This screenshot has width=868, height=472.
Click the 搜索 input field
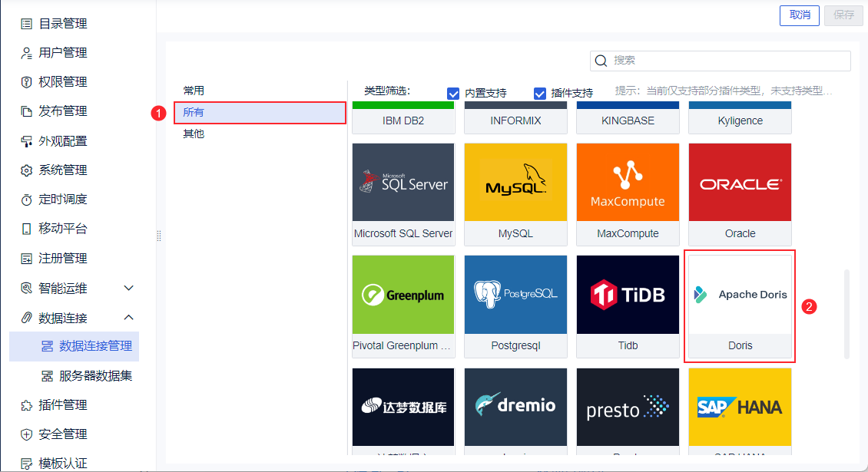pyautogui.click(x=721, y=61)
